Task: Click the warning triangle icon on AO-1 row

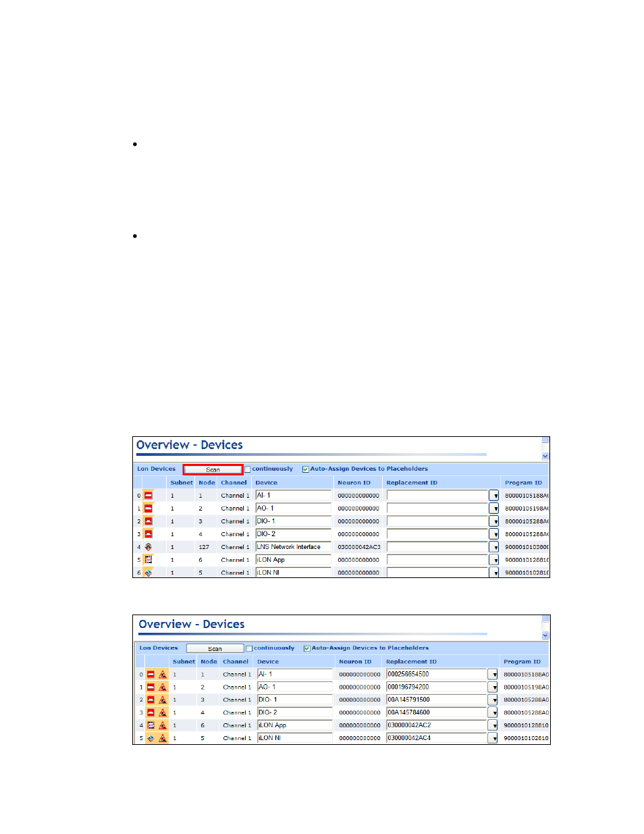Action: coord(163,687)
